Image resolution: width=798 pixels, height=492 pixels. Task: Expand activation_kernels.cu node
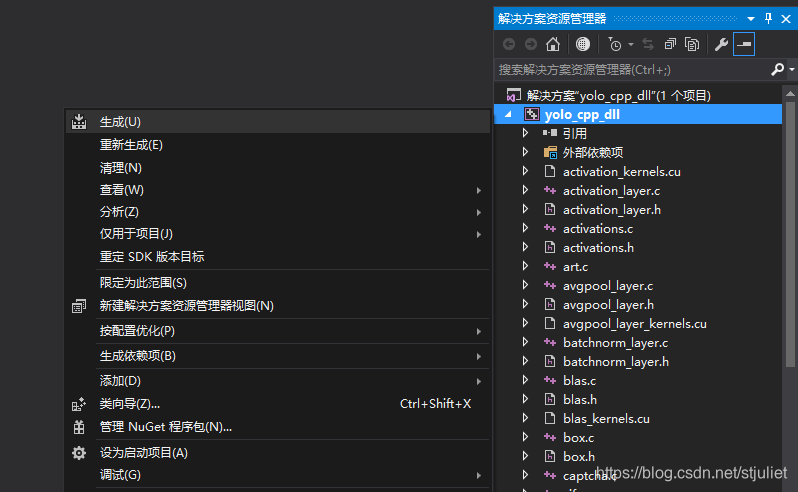[525, 171]
